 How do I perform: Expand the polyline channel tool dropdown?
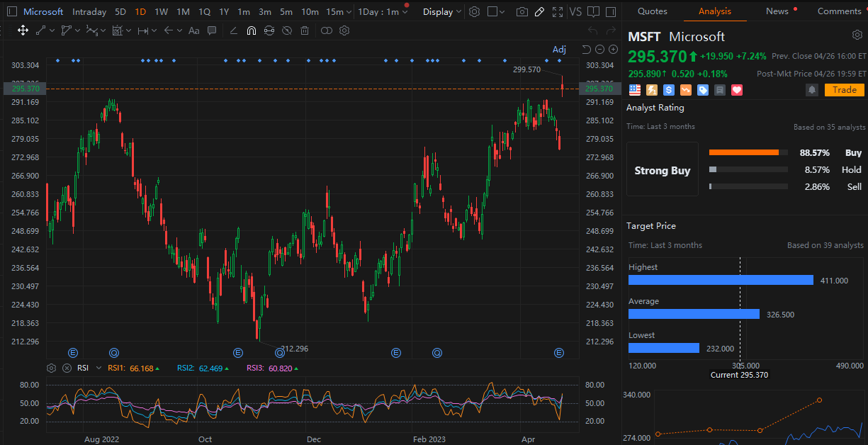pos(78,30)
